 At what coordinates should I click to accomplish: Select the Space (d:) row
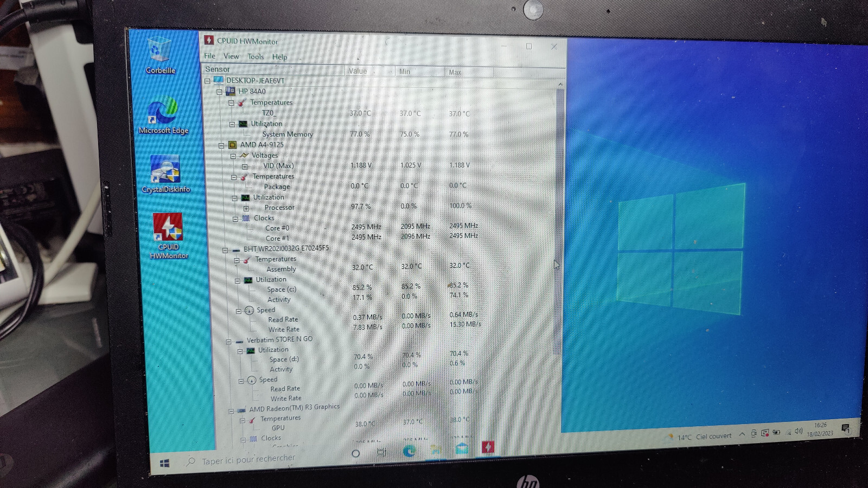pyautogui.click(x=284, y=359)
